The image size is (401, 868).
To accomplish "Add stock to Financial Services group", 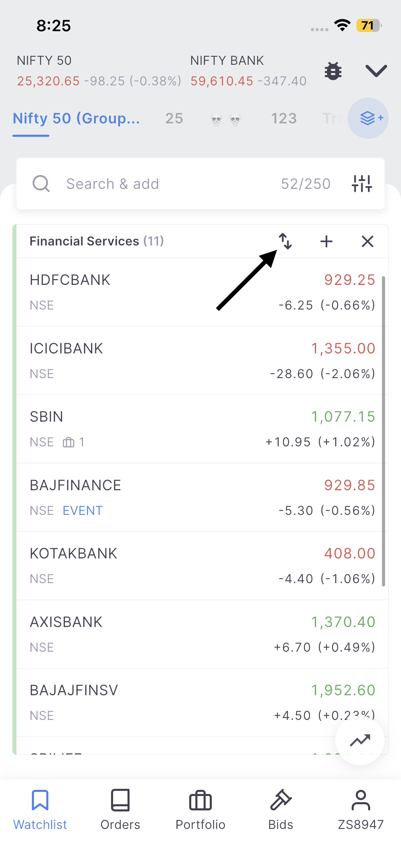I will tap(326, 241).
